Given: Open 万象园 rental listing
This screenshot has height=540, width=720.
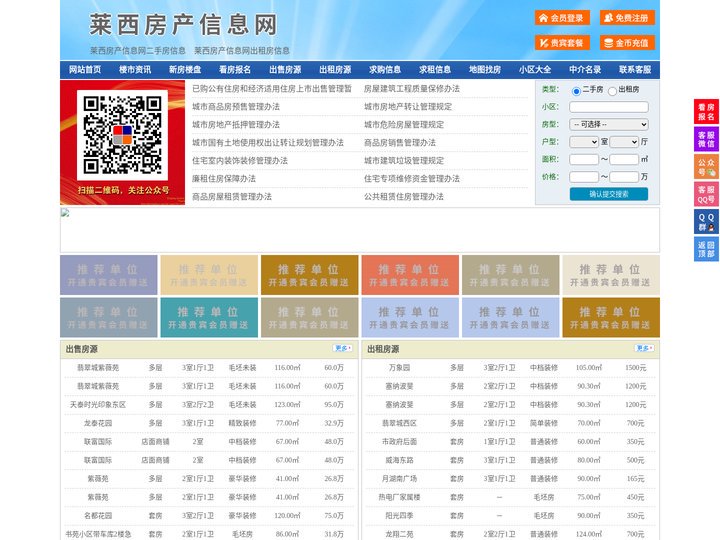Looking at the screenshot, I should point(399,367).
